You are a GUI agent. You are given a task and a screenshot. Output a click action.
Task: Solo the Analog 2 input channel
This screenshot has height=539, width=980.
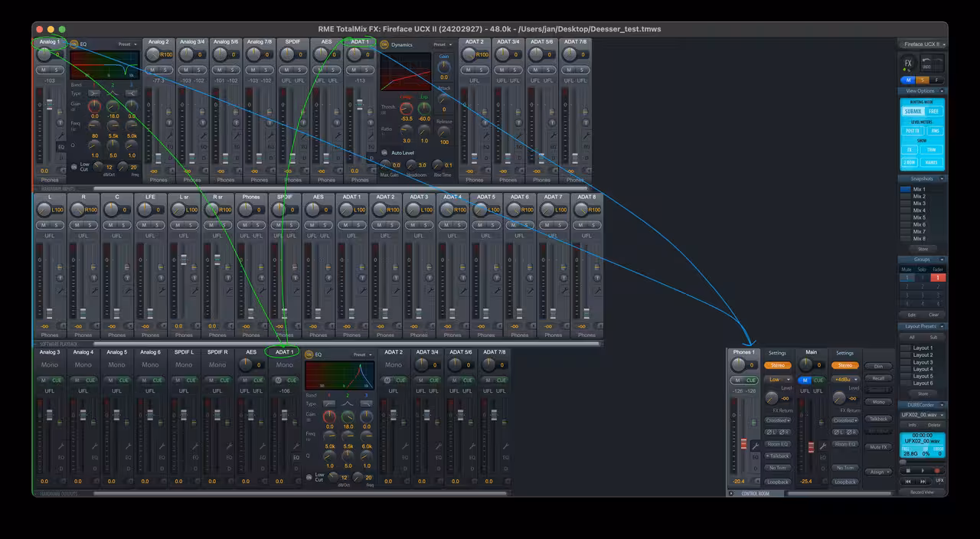click(165, 70)
